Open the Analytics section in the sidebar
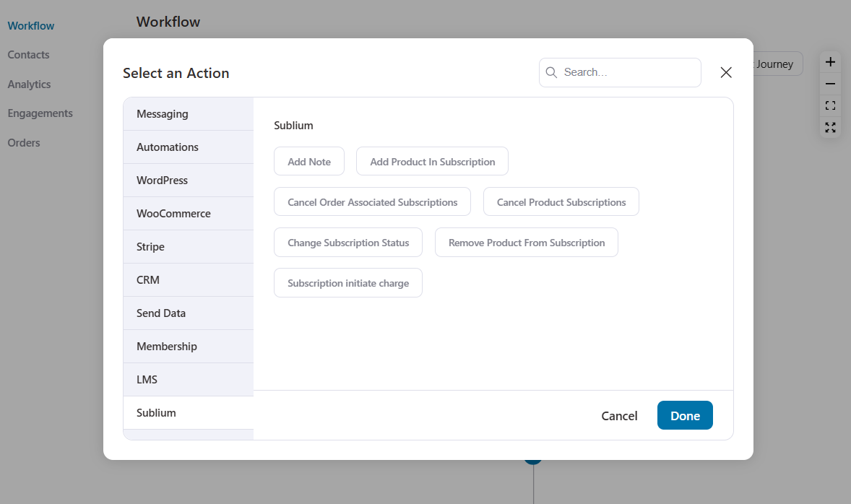Image resolution: width=851 pixels, height=504 pixels. tap(29, 84)
